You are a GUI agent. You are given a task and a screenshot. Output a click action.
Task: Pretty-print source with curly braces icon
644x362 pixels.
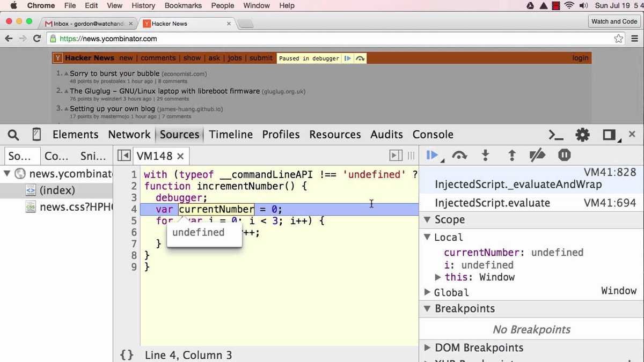click(127, 354)
